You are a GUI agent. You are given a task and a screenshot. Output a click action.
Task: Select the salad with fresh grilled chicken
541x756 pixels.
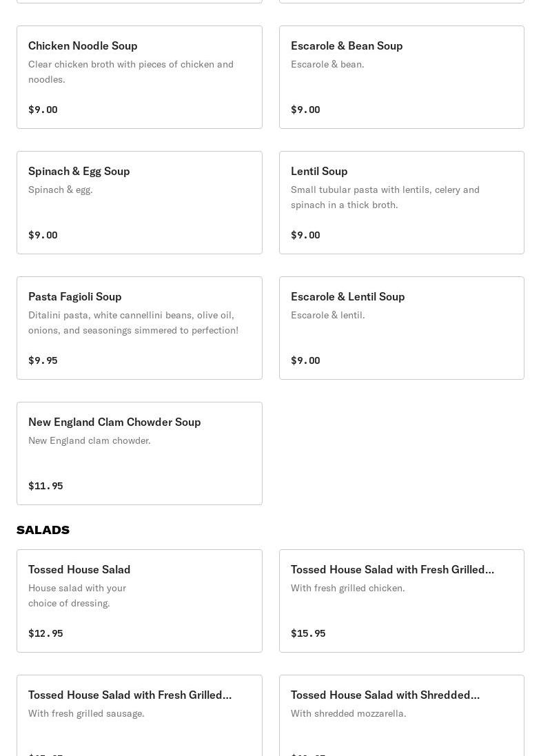pos(392,569)
